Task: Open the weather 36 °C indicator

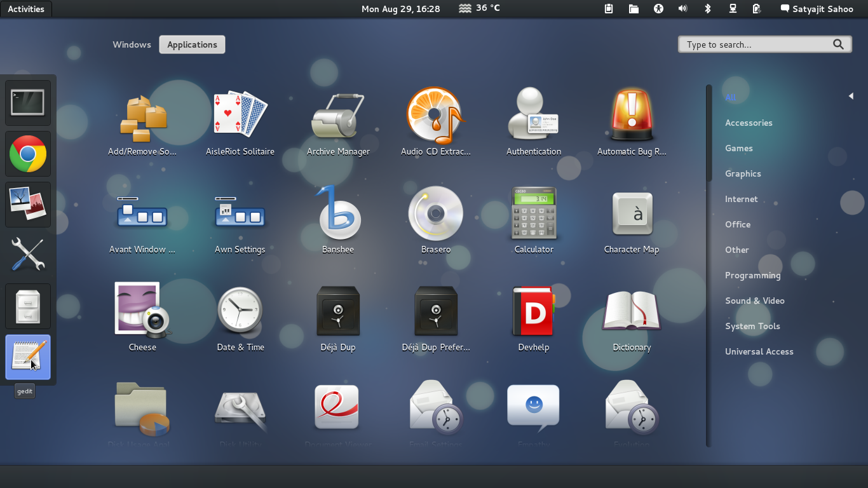Action: [479, 8]
